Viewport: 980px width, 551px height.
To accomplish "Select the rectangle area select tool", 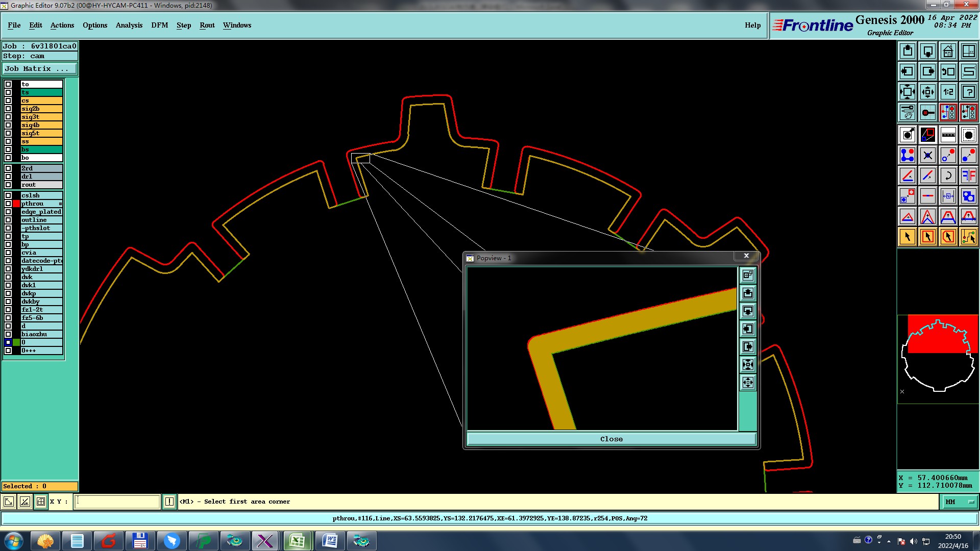I will pyautogui.click(x=928, y=237).
